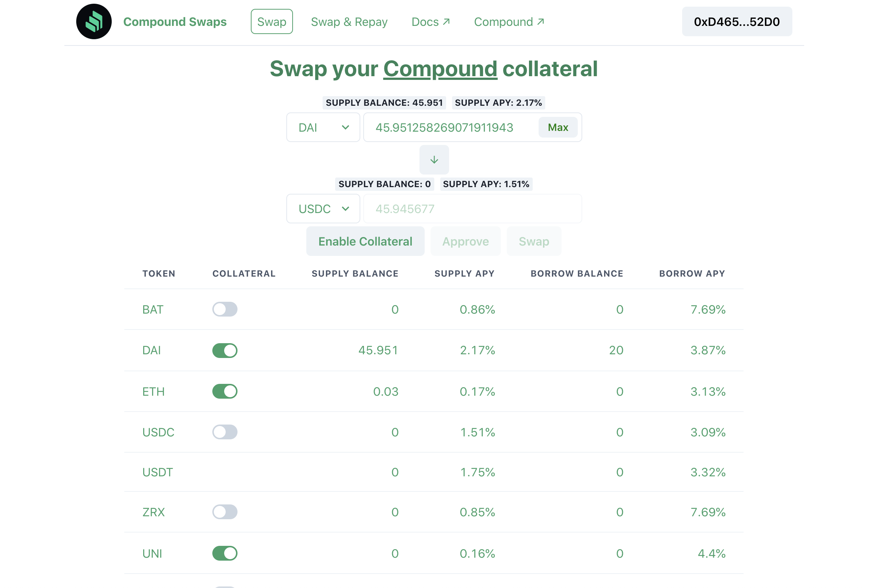Screen dimensions: 873x588
Task: Open the Docs external link
Action: point(431,22)
